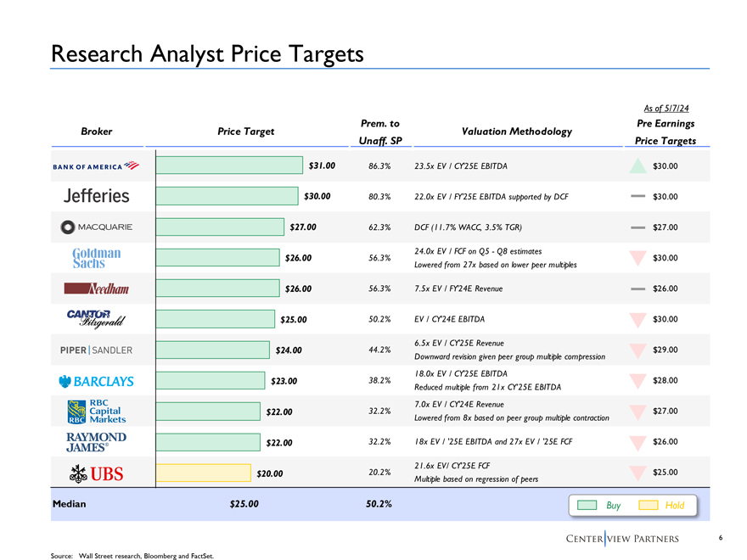Select the Macquarie logo

point(97,227)
